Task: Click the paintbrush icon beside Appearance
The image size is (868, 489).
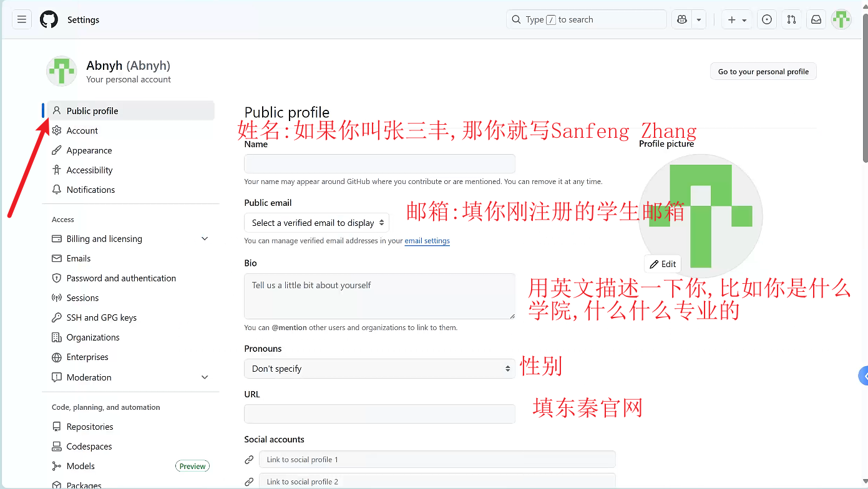Action: pyautogui.click(x=57, y=150)
